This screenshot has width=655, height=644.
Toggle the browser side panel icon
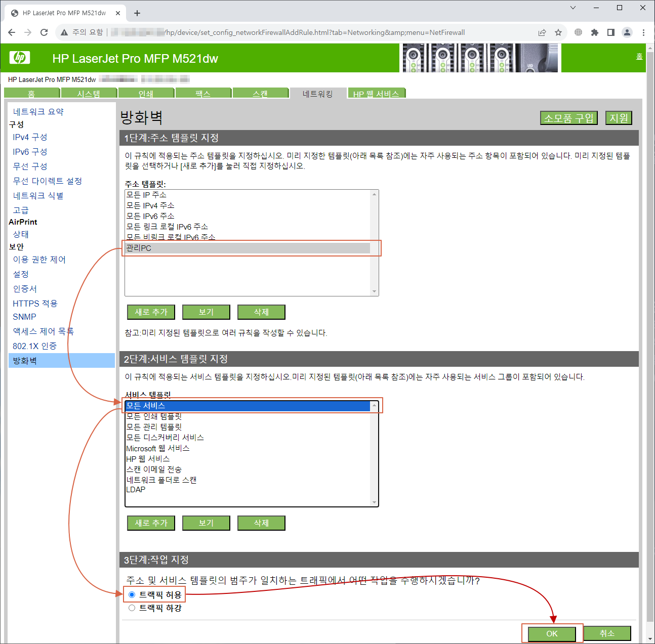pyautogui.click(x=611, y=32)
